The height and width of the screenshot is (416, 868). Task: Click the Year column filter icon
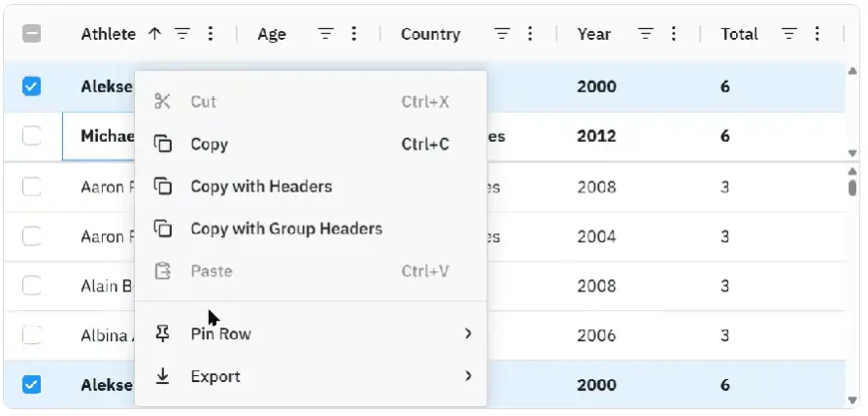coord(646,34)
